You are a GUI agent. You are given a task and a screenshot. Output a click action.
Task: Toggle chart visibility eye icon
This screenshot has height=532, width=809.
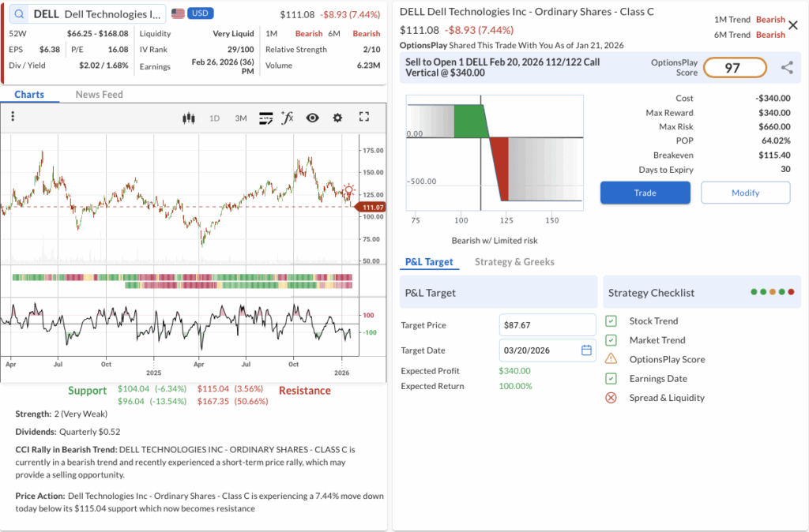coord(312,118)
